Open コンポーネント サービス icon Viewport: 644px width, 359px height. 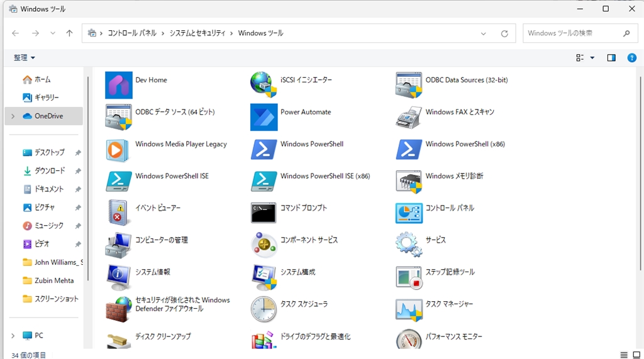point(264,245)
